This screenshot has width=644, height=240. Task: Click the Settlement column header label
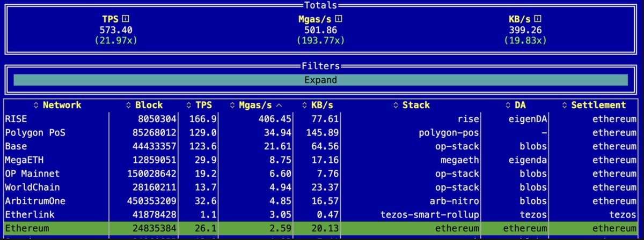click(598, 105)
